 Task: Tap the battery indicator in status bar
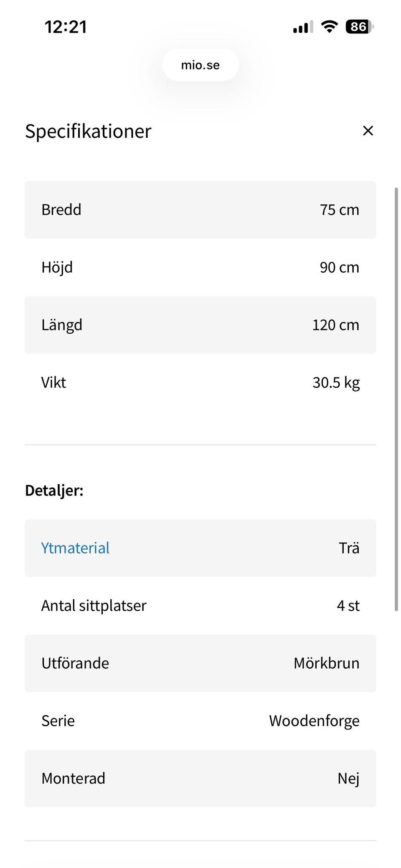(x=359, y=27)
